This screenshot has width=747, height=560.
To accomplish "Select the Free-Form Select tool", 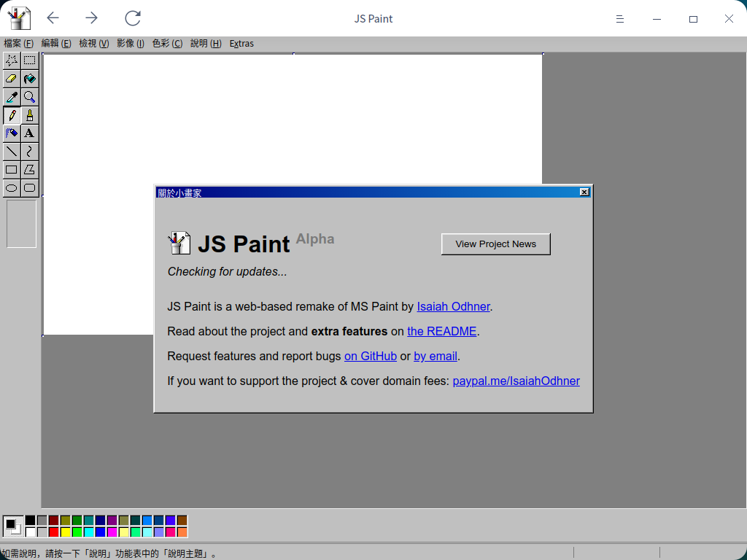I will click(12, 61).
